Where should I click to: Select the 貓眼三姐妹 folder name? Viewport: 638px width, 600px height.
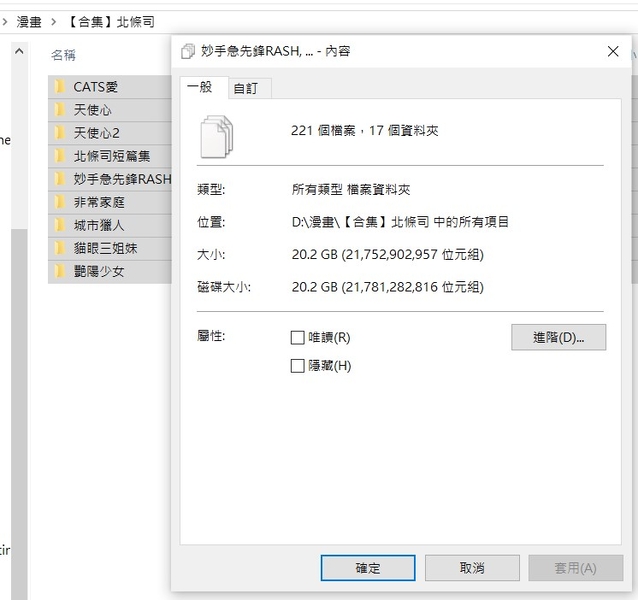[x=105, y=248]
